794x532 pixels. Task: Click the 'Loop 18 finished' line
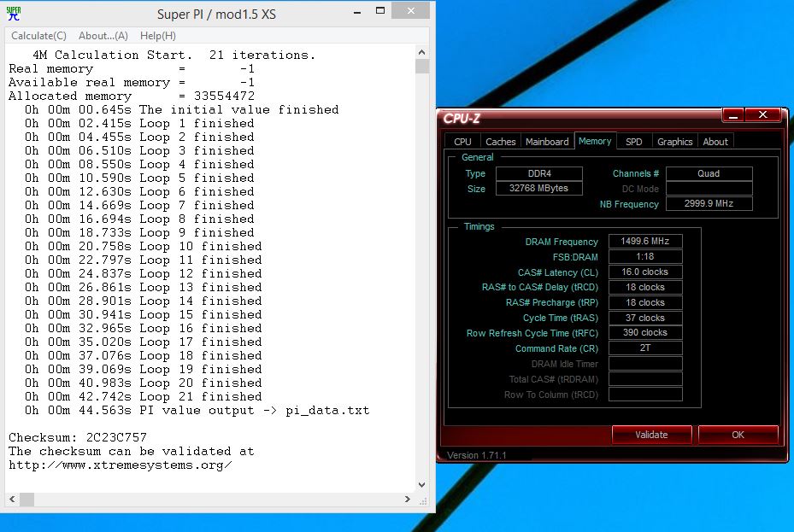[144, 355]
